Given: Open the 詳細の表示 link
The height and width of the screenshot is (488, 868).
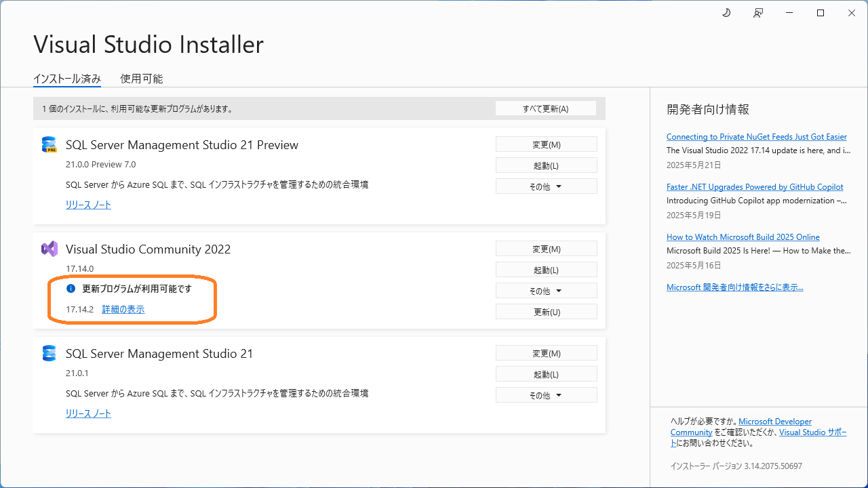Looking at the screenshot, I should pyautogui.click(x=123, y=310).
